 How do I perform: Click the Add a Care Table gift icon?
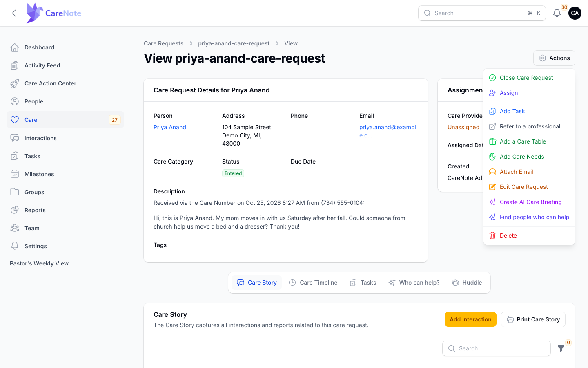(492, 141)
